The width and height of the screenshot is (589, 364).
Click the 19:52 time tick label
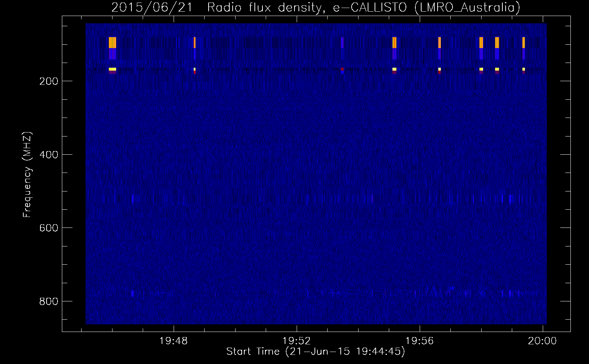coord(297,341)
